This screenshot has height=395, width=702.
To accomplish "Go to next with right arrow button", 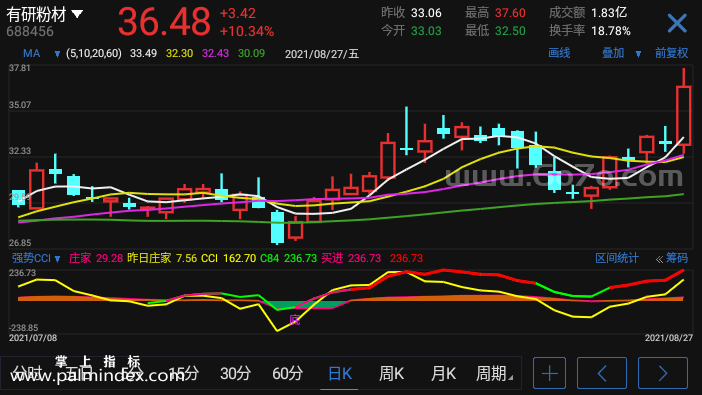I will click(663, 373).
